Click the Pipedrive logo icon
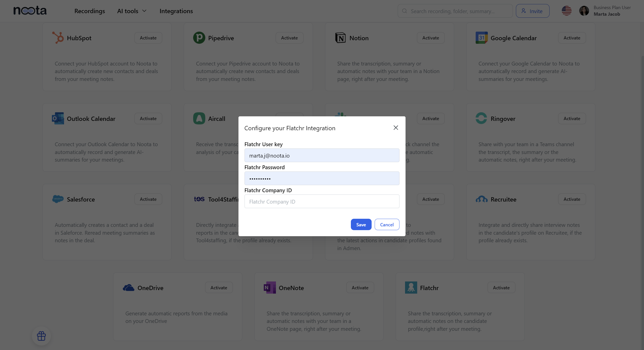The height and width of the screenshot is (350, 644). click(x=199, y=38)
